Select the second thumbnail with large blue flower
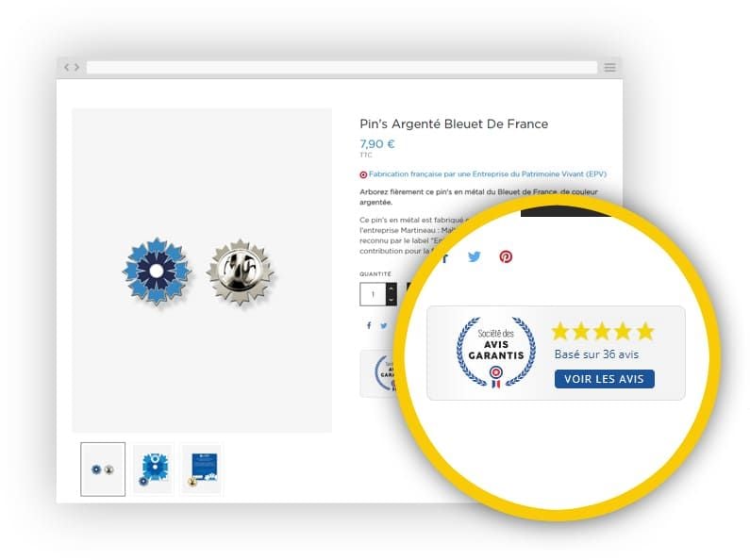Screen dimensions: 750x560 pos(153,469)
